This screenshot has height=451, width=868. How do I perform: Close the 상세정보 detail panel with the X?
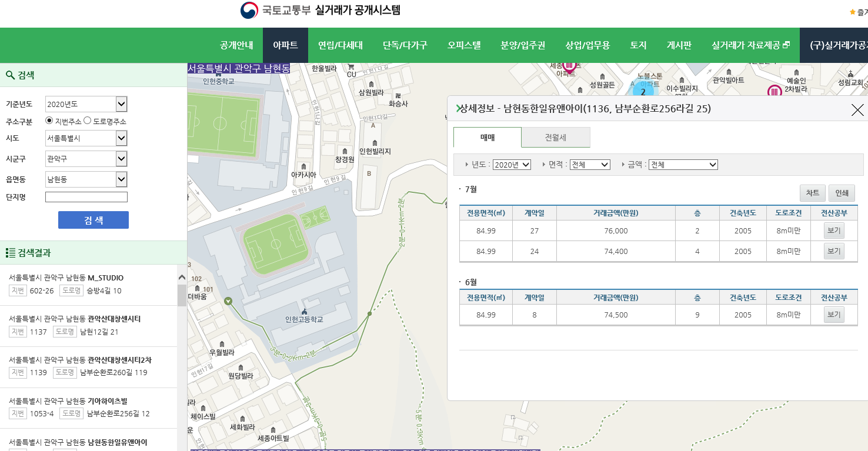point(857,110)
